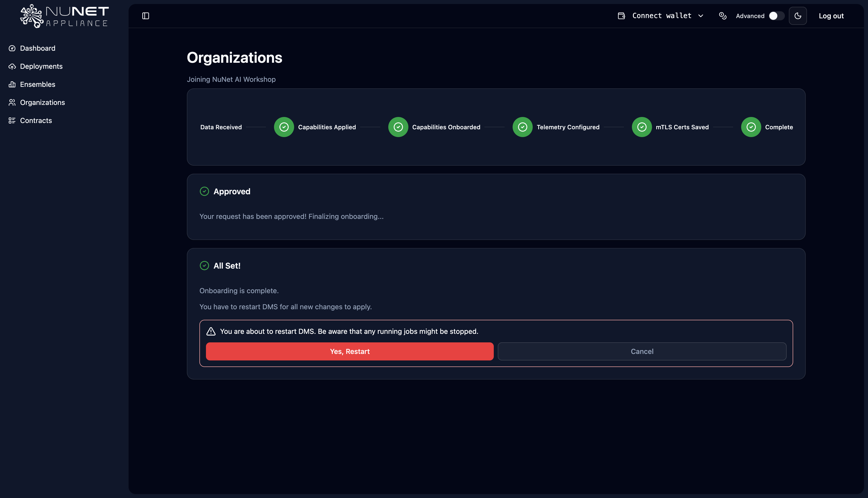Open the Ensembles section
This screenshot has width=868, height=498.
pyautogui.click(x=37, y=85)
